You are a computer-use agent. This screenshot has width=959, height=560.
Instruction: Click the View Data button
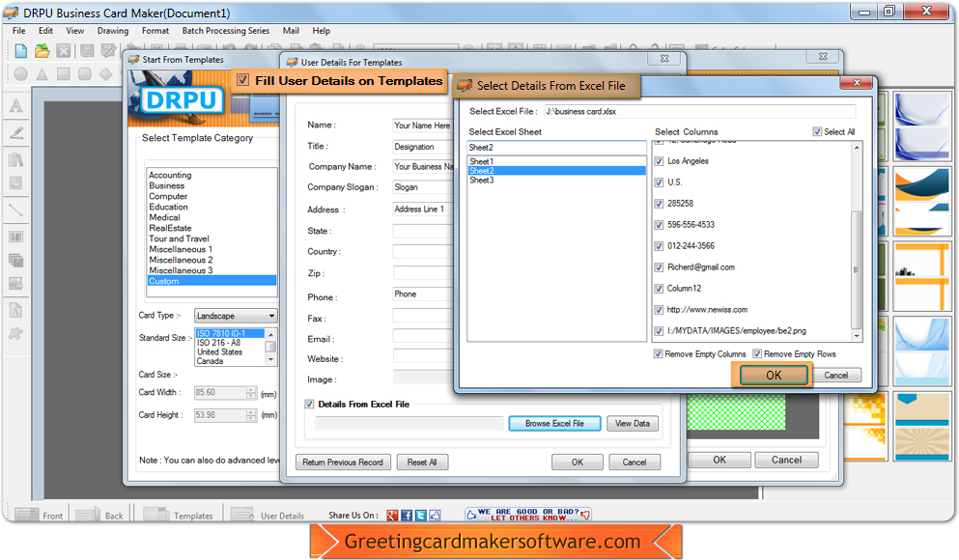[x=633, y=423]
